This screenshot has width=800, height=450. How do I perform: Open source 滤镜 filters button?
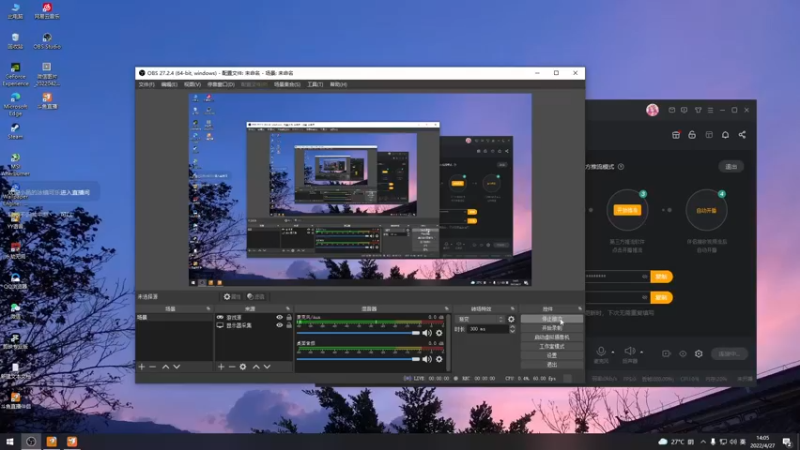[256, 296]
